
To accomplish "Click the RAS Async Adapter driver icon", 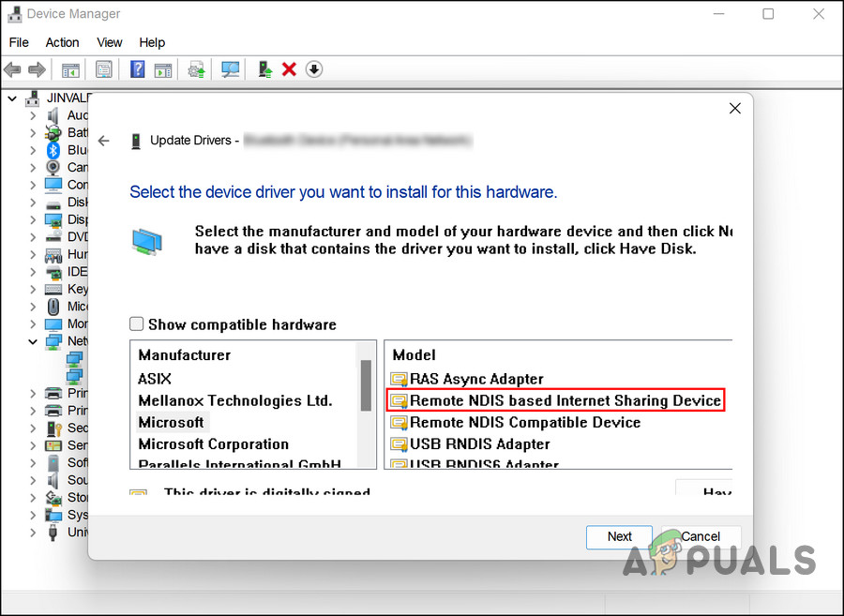I will click(x=399, y=380).
